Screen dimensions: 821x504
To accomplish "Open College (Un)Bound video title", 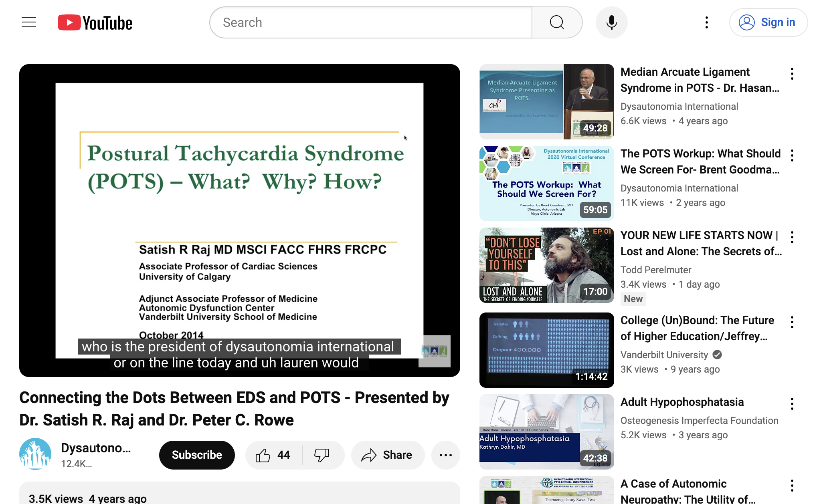I will point(698,328).
